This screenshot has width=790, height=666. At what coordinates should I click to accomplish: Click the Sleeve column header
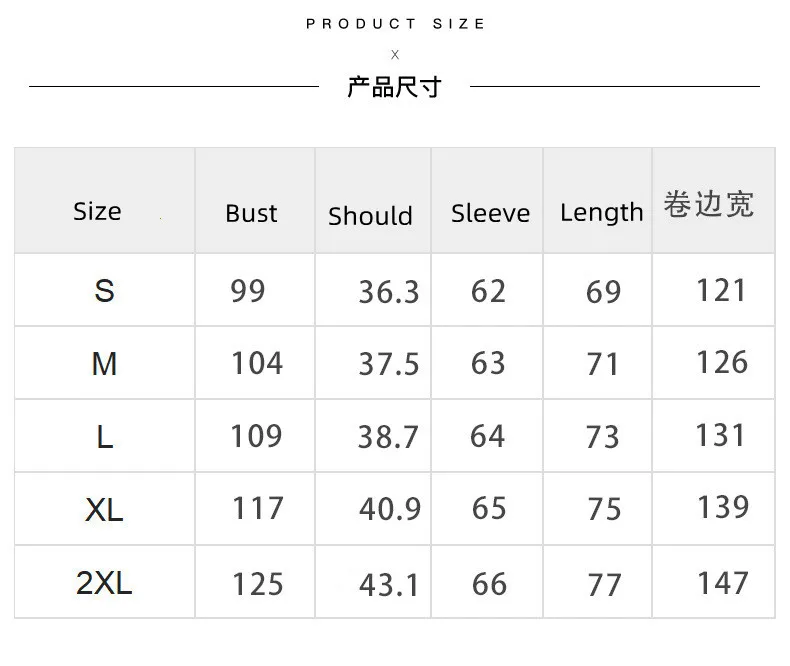(x=490, y=213)
